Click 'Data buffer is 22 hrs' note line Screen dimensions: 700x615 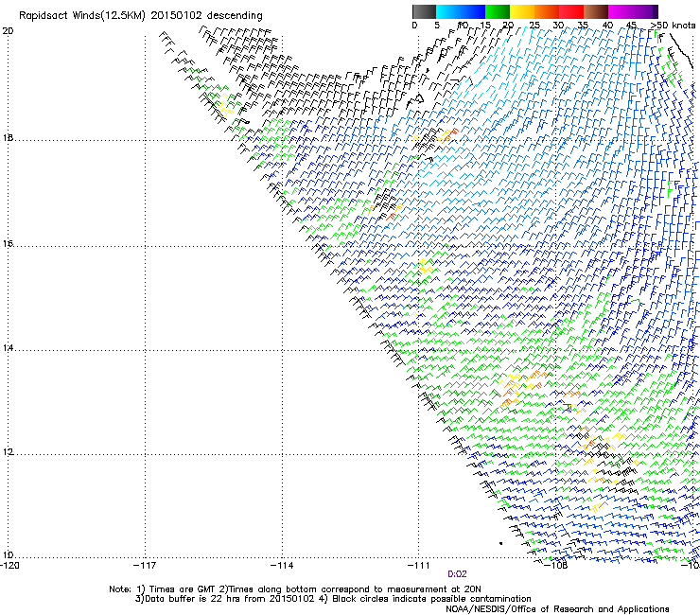tap(224, 599)
